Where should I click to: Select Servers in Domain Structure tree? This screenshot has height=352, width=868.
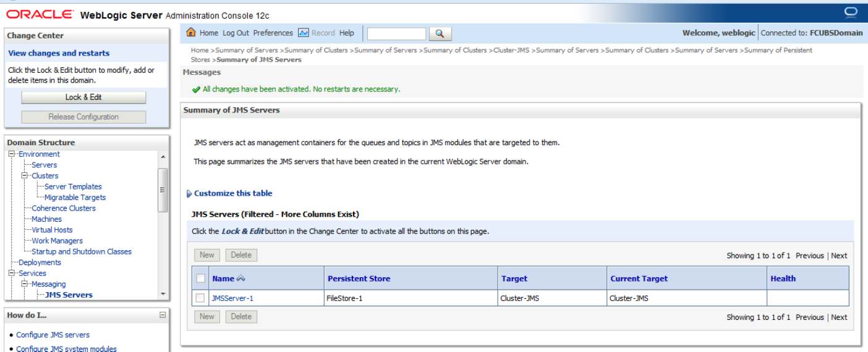(x=44, y=165)
